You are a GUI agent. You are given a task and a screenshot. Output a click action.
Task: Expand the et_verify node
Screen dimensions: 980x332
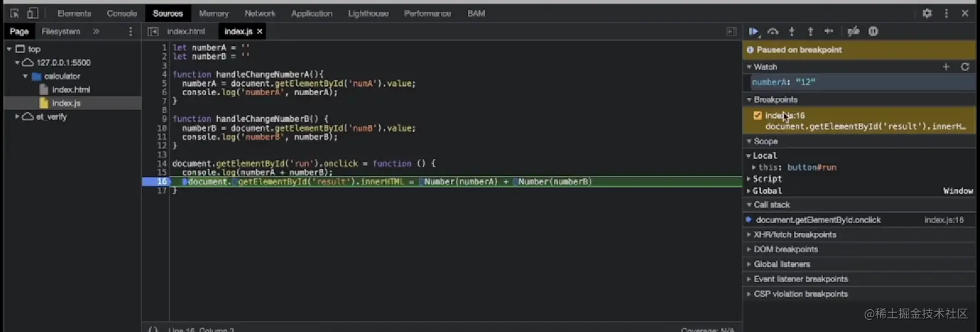[17, 117]
